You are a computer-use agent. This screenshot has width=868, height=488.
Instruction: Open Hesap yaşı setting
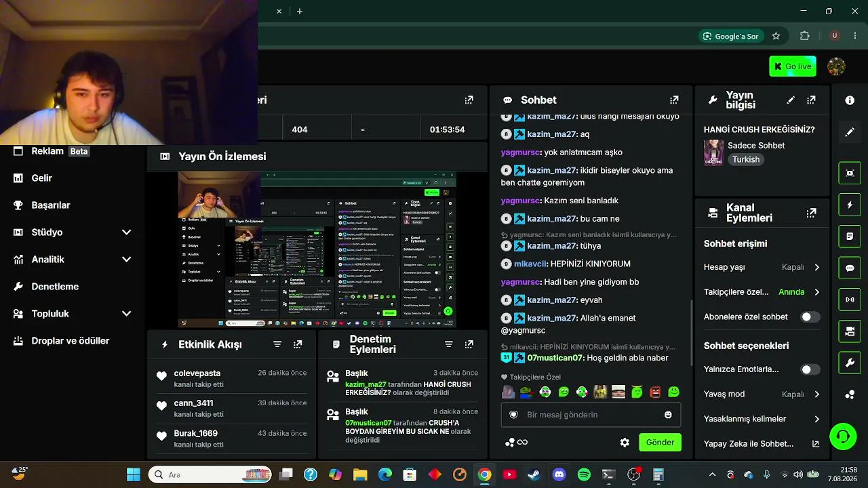[762, 267]
